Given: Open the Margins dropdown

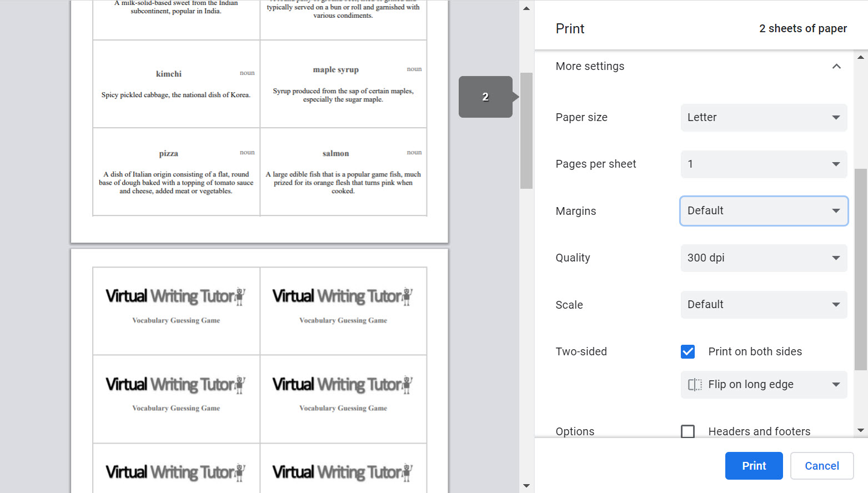Looking at the screenshot, I should click(764, 211).
